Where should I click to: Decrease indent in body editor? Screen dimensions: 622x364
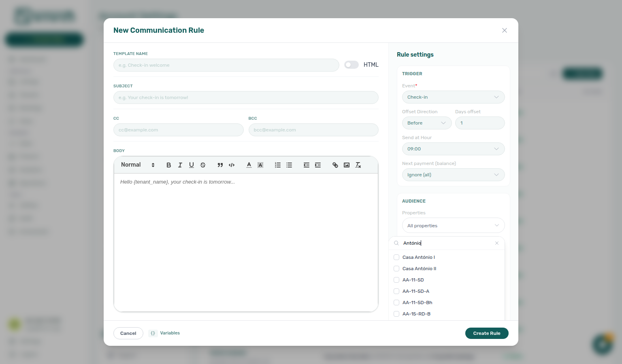(307, 165)
